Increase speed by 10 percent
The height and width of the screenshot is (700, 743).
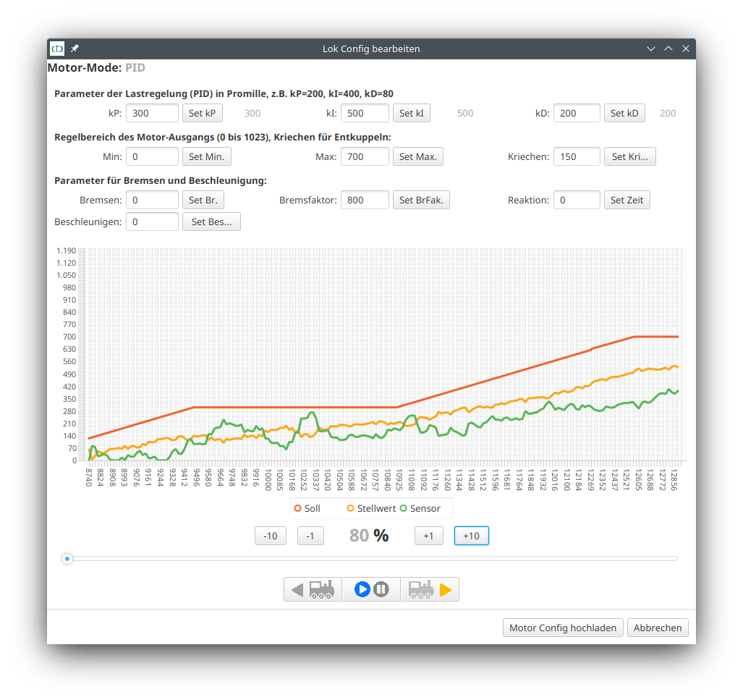pyautogui.click(x=471, y=536)
